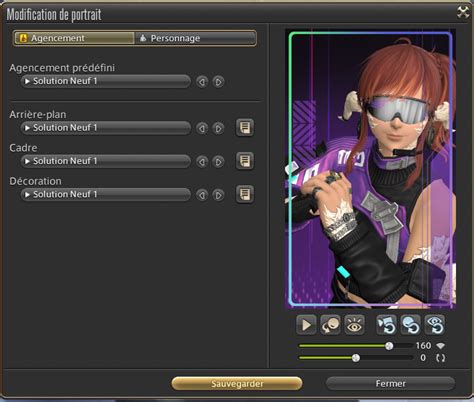
Task: Click the zoom value 160
Action: 423,346
